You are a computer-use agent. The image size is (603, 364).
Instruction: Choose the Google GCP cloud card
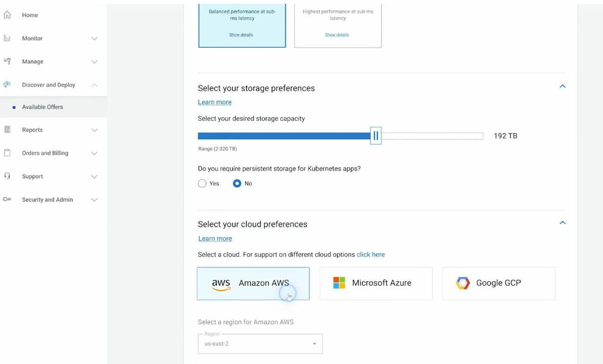pos(499,284)
